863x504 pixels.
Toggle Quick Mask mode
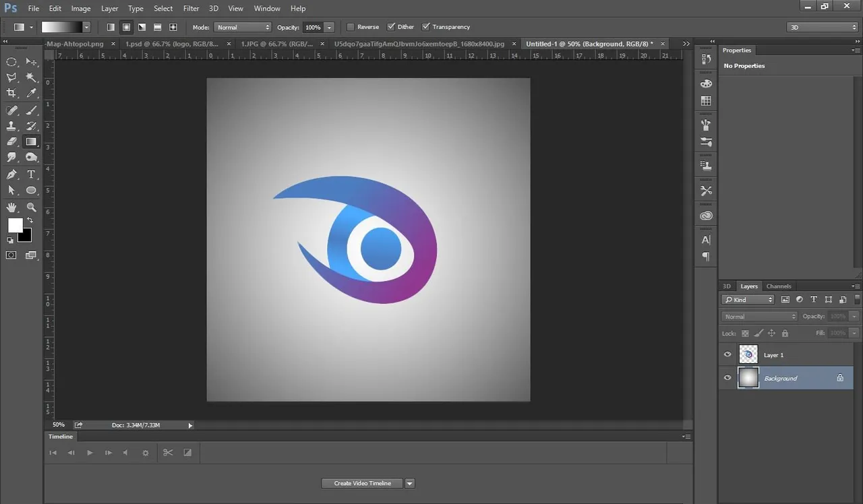point(11,255)
